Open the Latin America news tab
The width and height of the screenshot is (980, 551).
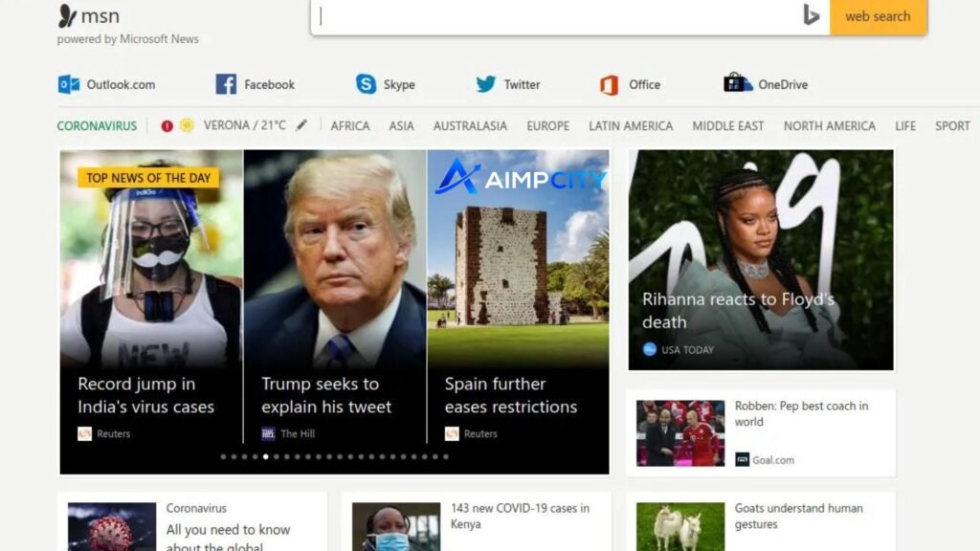pos(631,125)
